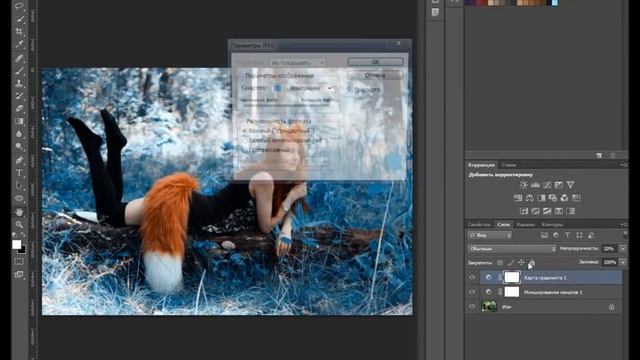
Task: Filter layers by type (T) icon
Action: tap(568, 235)
